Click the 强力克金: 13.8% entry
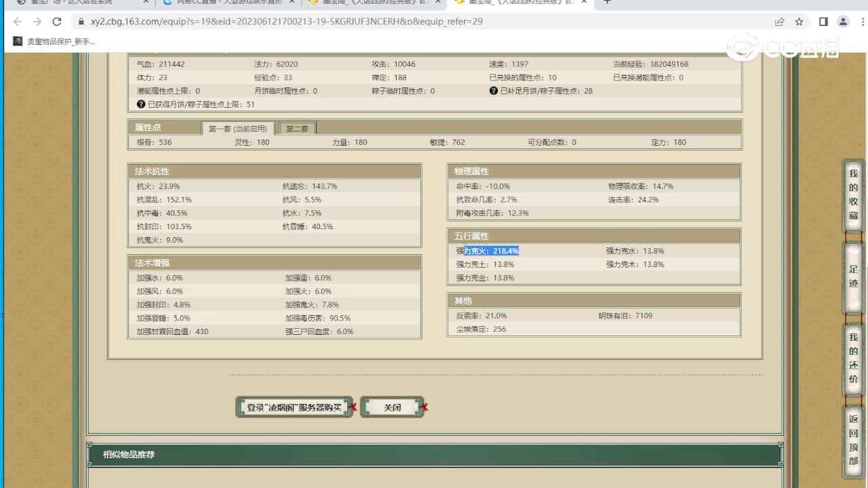The image size is (868, 488). click(486, 278)
